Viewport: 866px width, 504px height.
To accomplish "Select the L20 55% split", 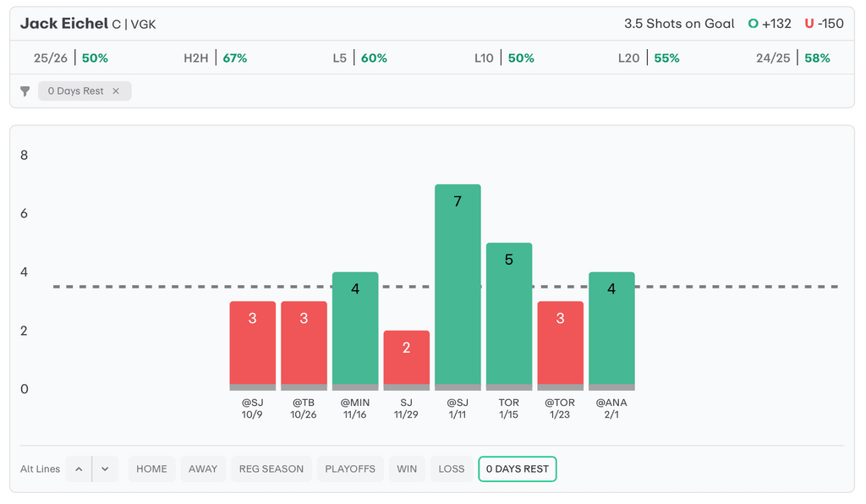I will pos(649,58).
